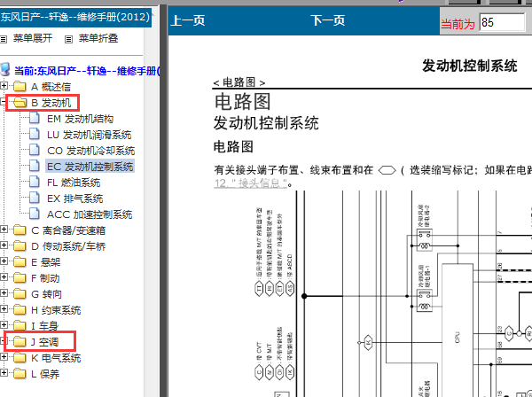The width and height of the screenshot is (532, 397).
Task: Click the CPU block in circuit diagram
Action: 458,332
